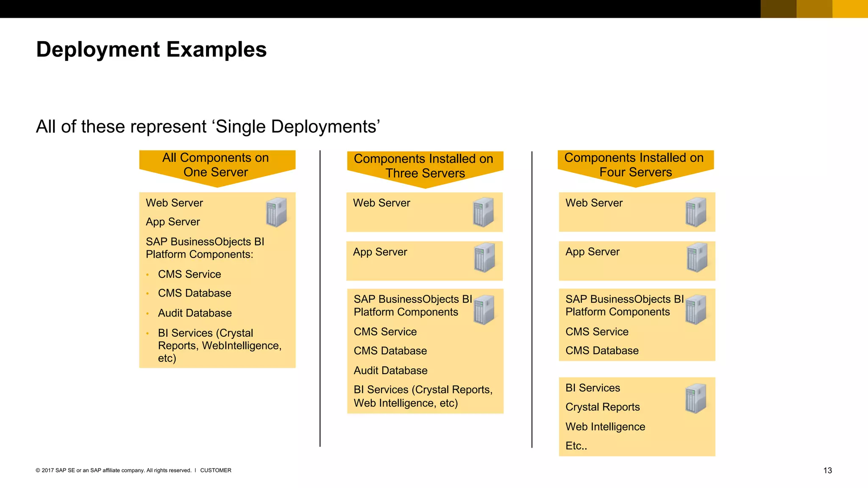Click server icon in Four Servers Platform Components box

696,310
